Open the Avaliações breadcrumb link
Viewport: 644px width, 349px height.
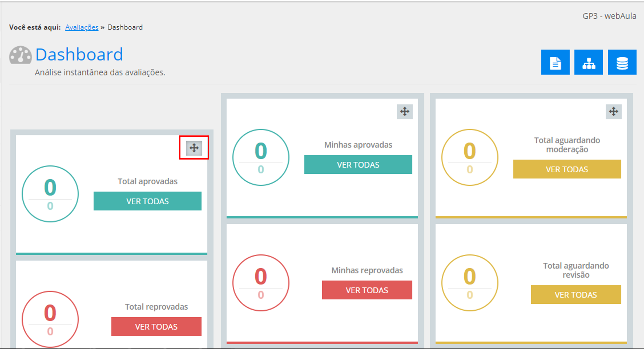pyautogui.click(x=82, y=27)
